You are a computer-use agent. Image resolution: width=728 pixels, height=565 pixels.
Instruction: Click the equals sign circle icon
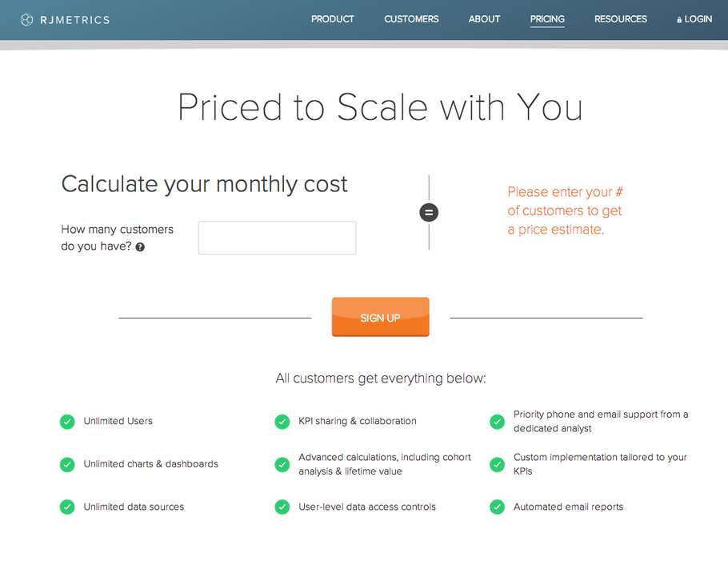[429, 212]
